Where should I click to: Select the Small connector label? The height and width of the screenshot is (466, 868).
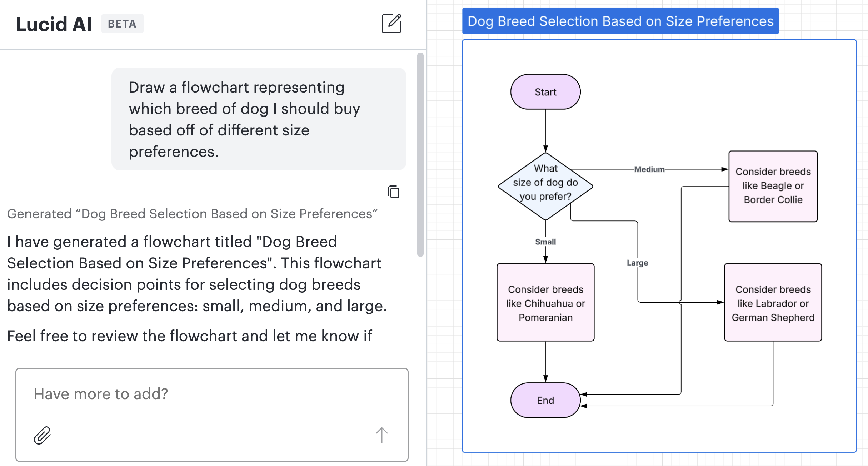pos(545,242)
